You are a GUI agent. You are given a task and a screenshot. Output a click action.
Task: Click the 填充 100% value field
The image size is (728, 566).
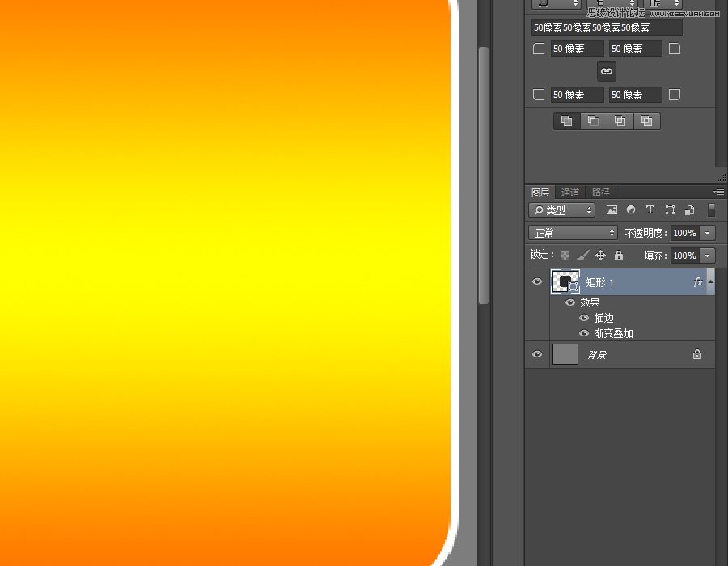click(x=685, y=256)
